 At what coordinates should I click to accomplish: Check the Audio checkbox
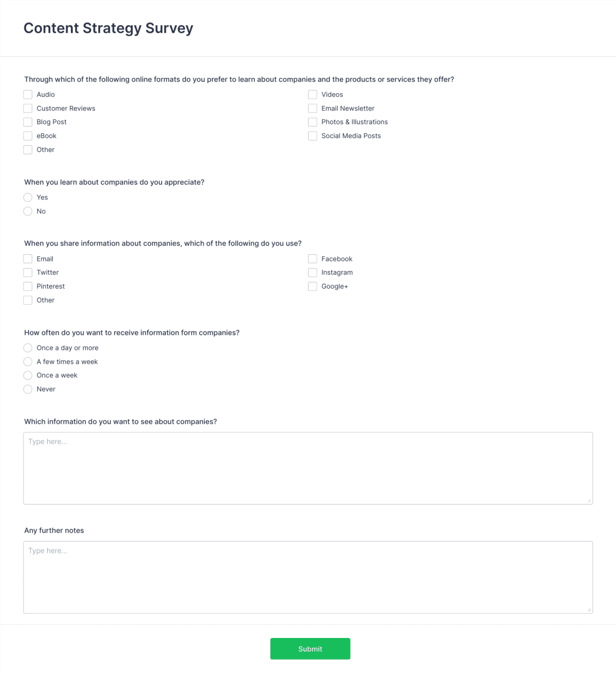(28, 95)
